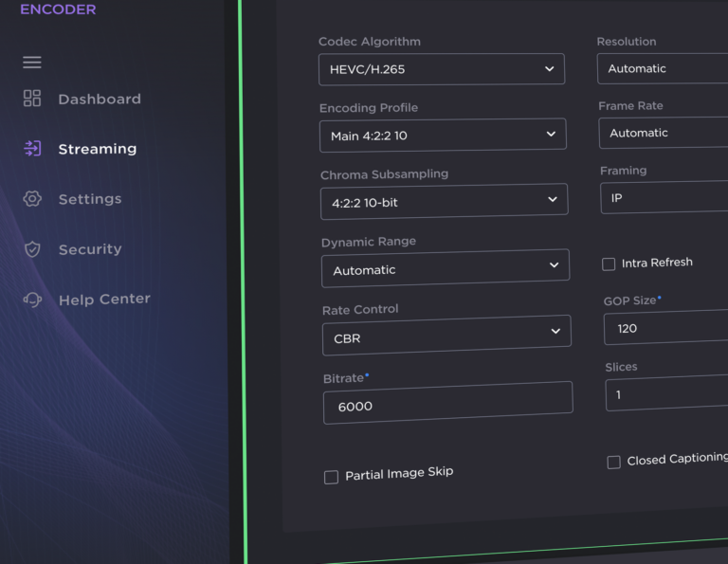Click the Dashboard grid icon
The width and height of the screenshot is (728, 564).
[x=32, y=99]
